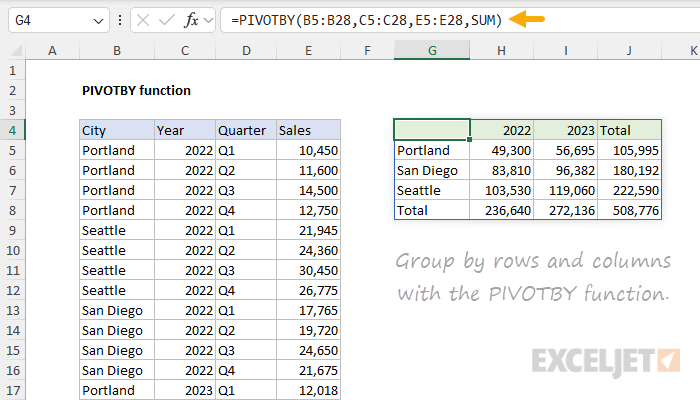Select column J header

coord(629,50)
